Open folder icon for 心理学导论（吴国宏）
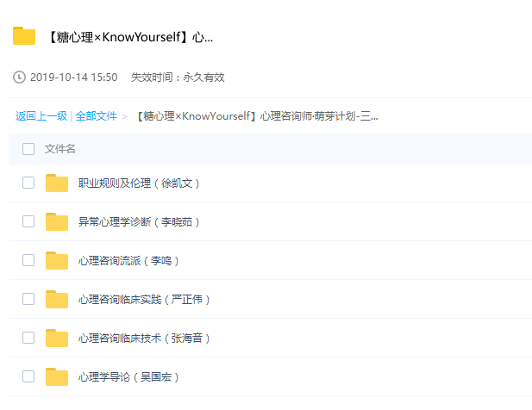This screenshot has width=532, height=410. pyautogui.click(x=57, y=376)
